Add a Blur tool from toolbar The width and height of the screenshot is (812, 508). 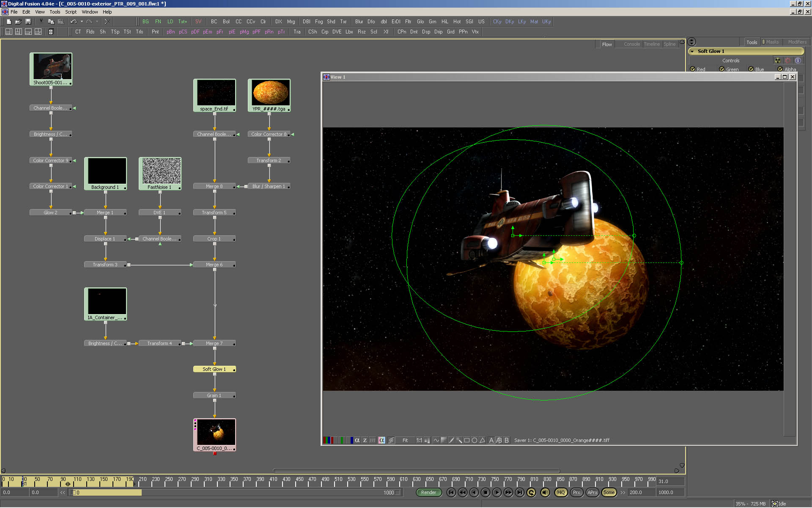[x=359, y=22]
